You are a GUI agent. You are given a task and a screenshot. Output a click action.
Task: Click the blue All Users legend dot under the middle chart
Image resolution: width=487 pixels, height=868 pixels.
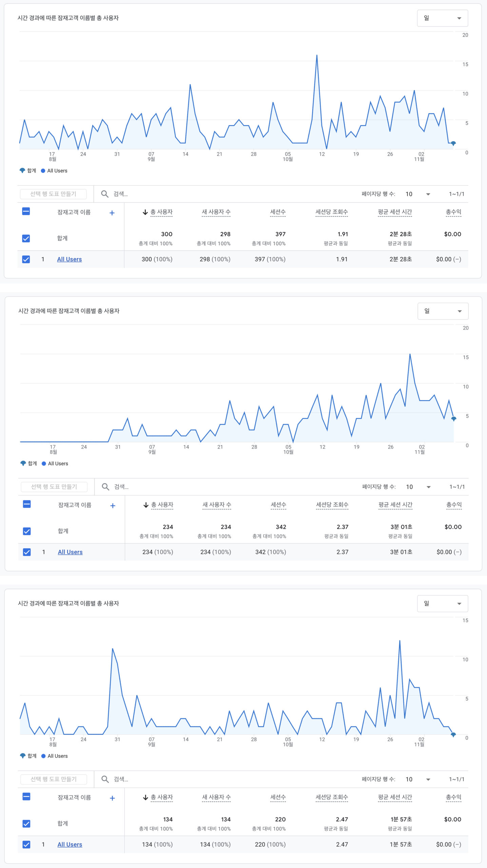click(x=44, y=463)
